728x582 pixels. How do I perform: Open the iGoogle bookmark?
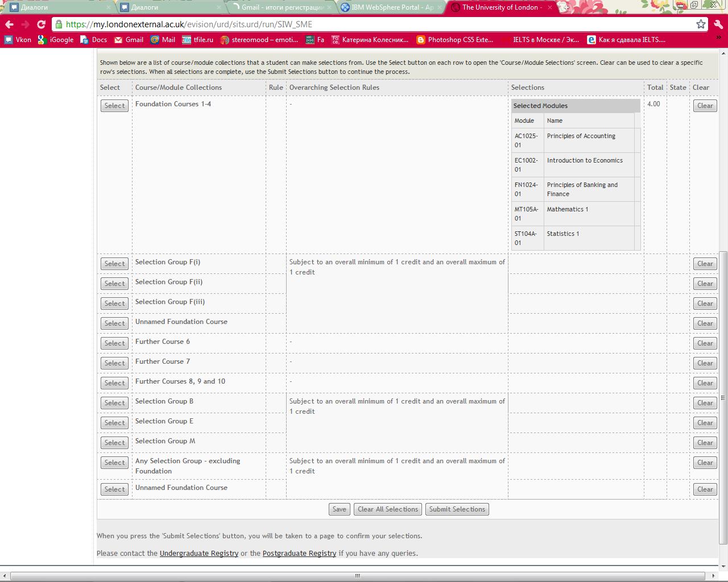(x=56, y=40)
